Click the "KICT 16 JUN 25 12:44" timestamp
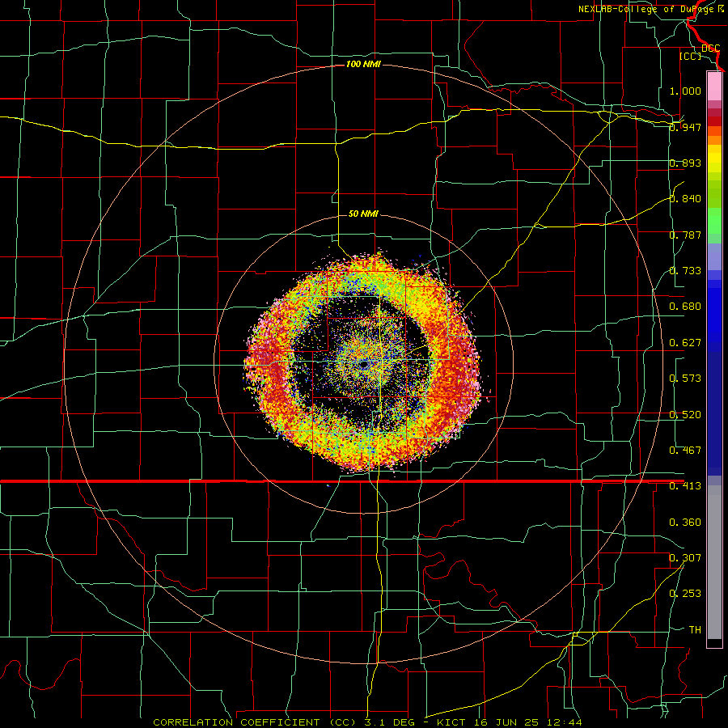This screenshot has width=728, height=728. point(510,722)
